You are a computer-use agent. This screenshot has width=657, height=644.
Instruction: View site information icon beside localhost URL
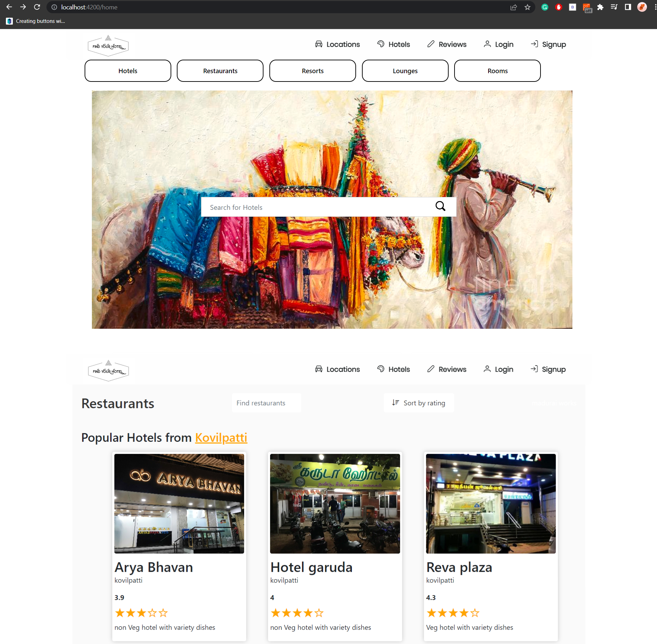point(54,7)
